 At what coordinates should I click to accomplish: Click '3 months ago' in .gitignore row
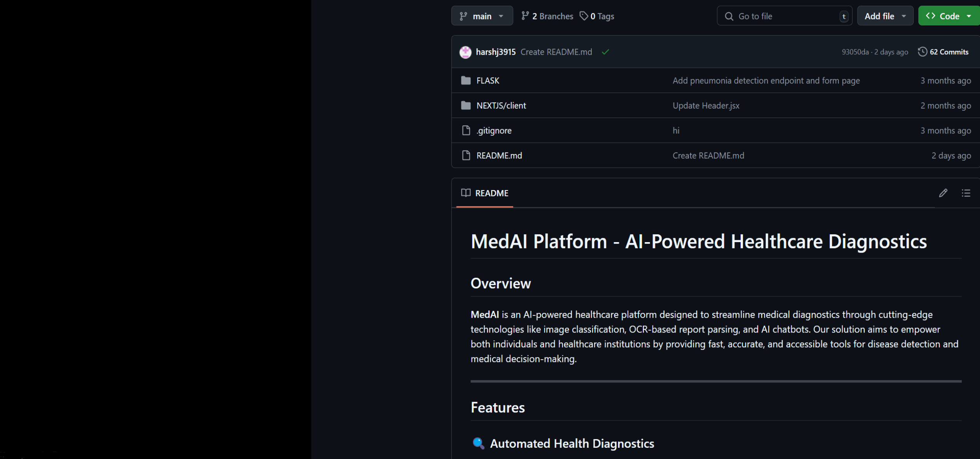coord(945,130)
